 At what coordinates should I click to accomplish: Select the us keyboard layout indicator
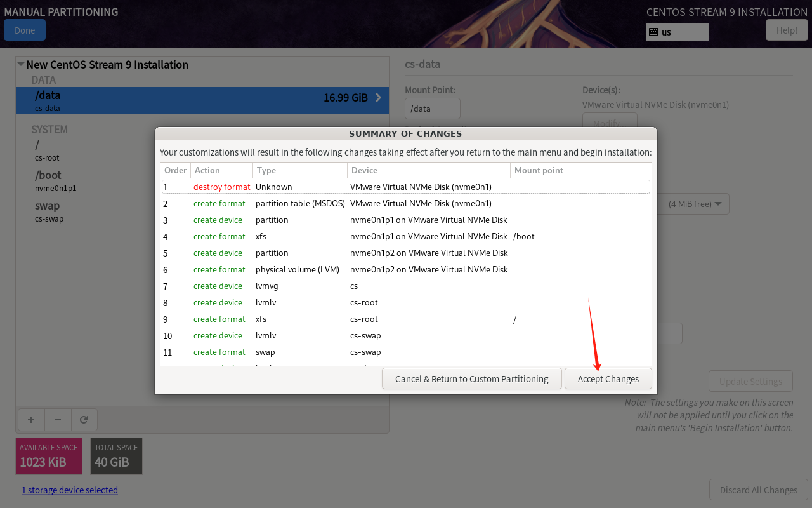point(677,32)
